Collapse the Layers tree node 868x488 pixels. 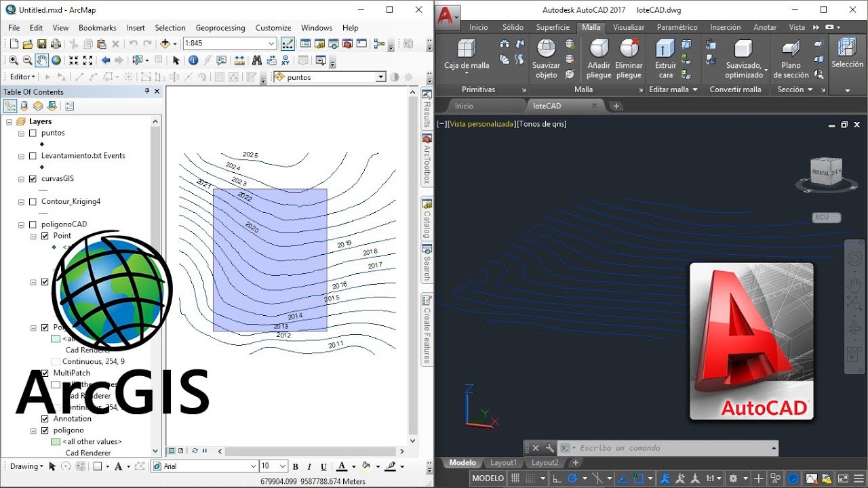pos(9,121)
